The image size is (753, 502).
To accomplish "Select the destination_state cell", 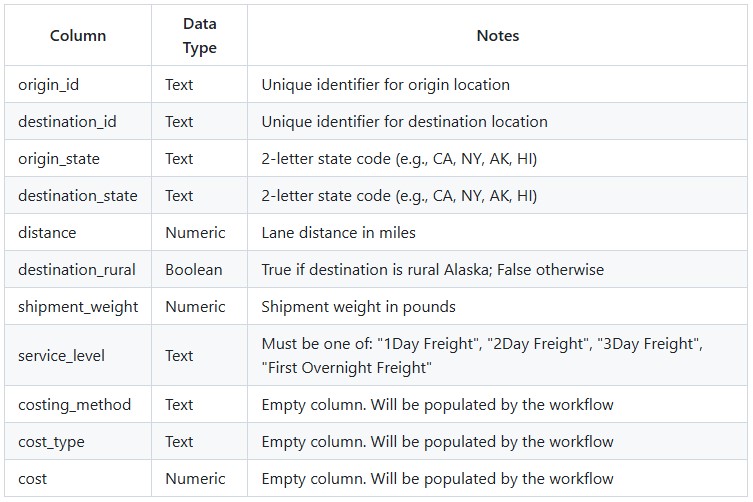I will click(x=78, y=196).
